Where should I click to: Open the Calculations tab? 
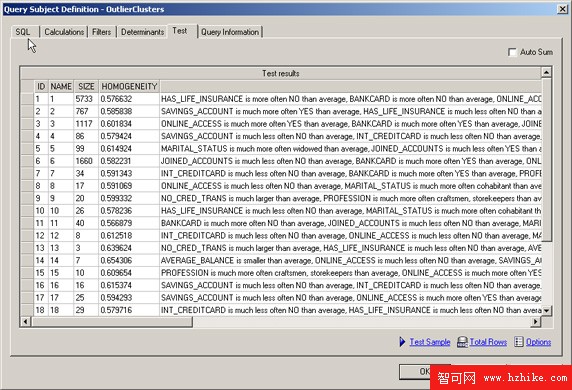point(64,32)
